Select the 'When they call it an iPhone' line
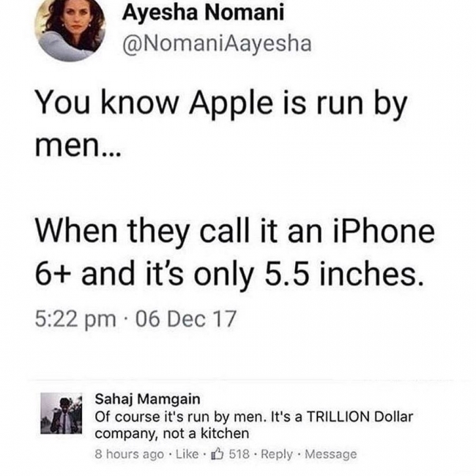Image resolution: width=476 pixels, height=476 pixels. click(235, 232)
